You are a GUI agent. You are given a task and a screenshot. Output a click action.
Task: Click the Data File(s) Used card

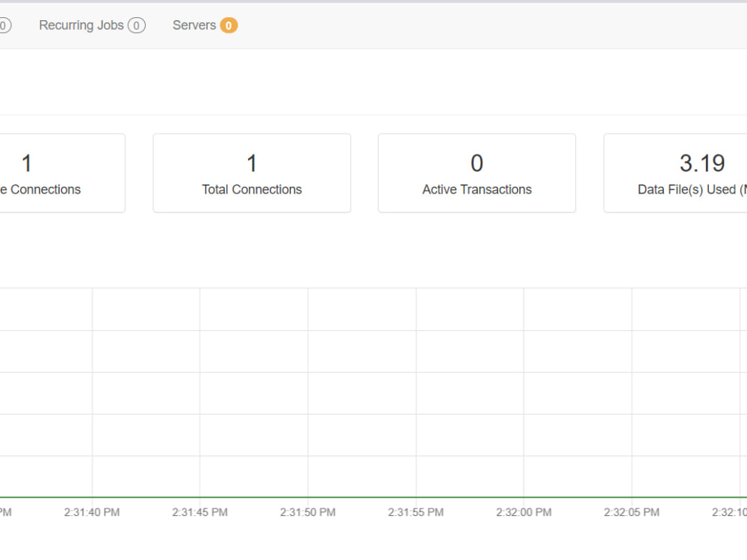(675, 172)
